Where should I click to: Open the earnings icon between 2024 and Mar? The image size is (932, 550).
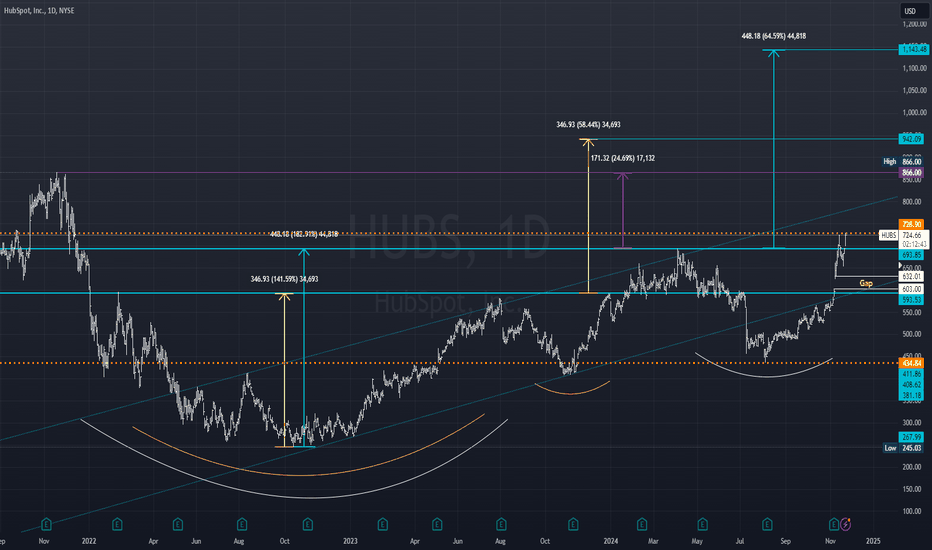(642, 524)
